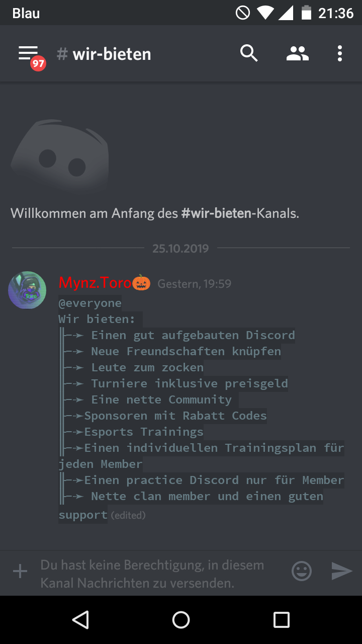Screen dimensions: 362x644
Task: Tap the Android home button
Action: pos(181,620)
